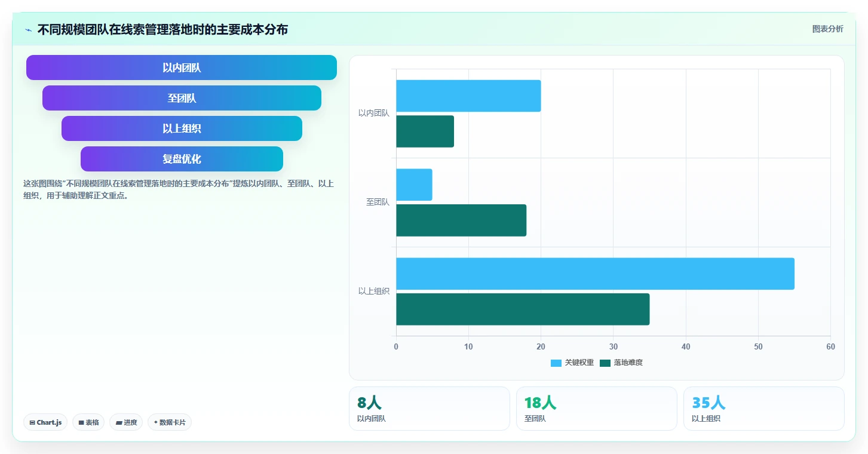The height and width of the screenshot is (454, 868).
Task: Click the x-axis tick label 50
Action: [x=758, y=346]
